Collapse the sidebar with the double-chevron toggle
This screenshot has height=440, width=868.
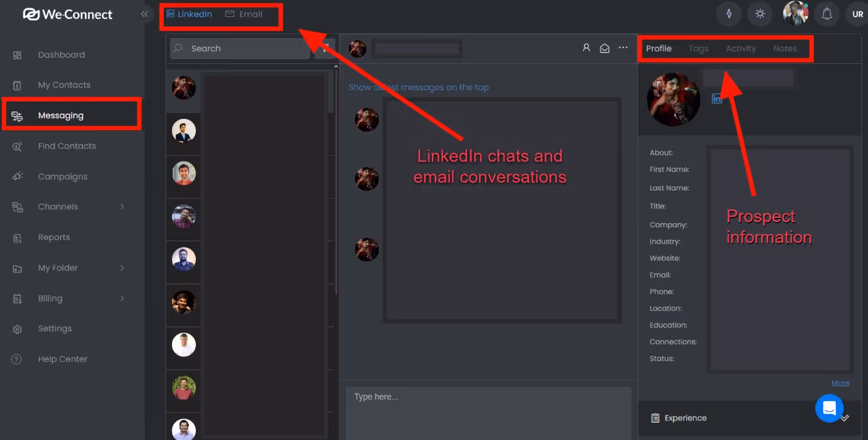pyautogui.click(x=145, y=14)
